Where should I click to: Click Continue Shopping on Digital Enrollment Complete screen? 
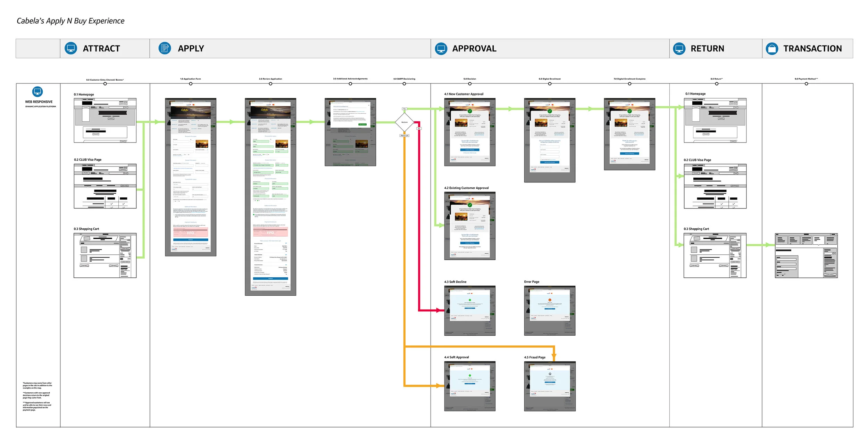click(x=629, y=154)
